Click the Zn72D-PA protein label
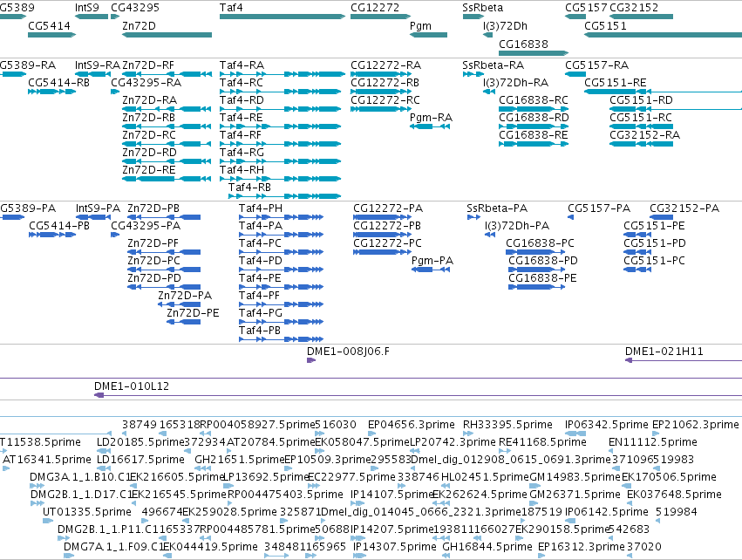Screen dimensions: 742x560 click(185, 296)
